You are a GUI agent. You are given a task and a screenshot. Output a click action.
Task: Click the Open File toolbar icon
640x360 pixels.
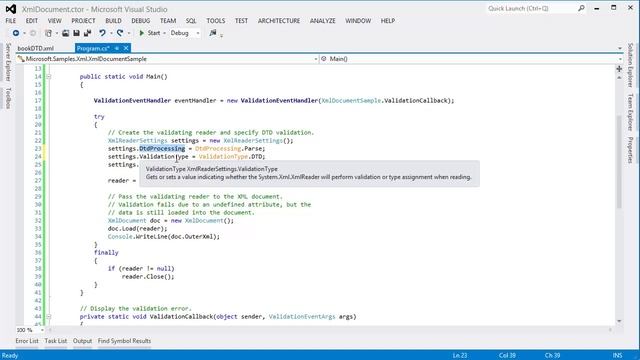coord(65,33)
